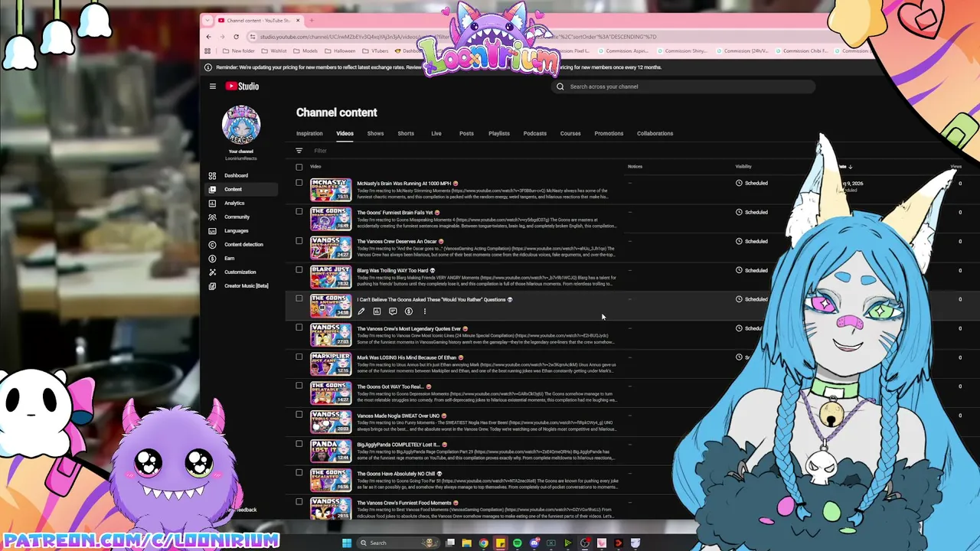Open the VTubers bookmark folder
Viewport: 980px width, 551px height.
[375, 51]
